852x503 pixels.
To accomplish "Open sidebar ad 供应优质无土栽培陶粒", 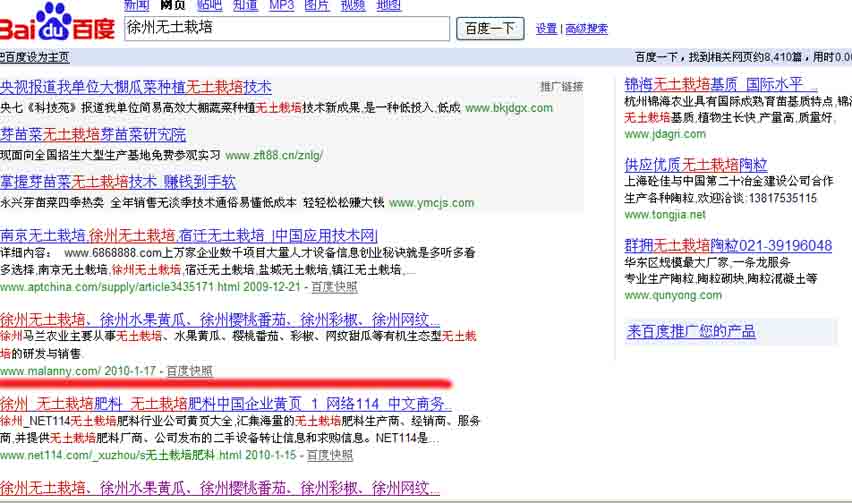I will point(696,165).
